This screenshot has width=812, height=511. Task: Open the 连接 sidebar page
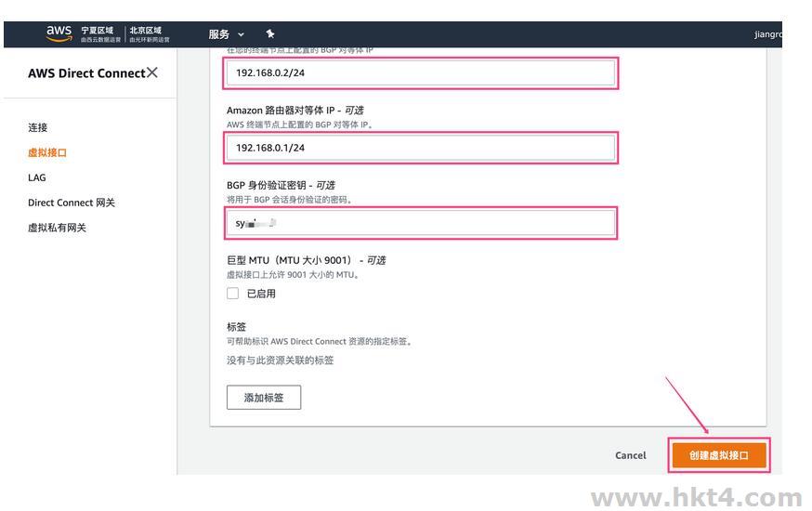(38, 127)
